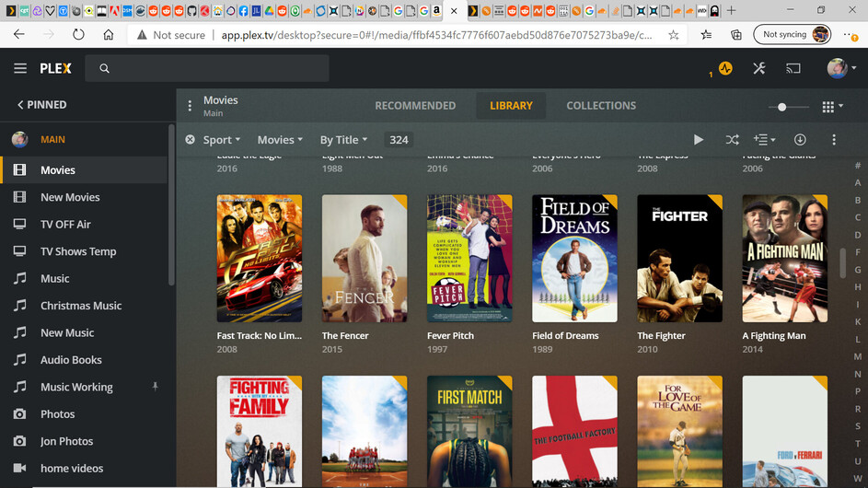Open Fast Track: No Limits poster

pos(259,258)
